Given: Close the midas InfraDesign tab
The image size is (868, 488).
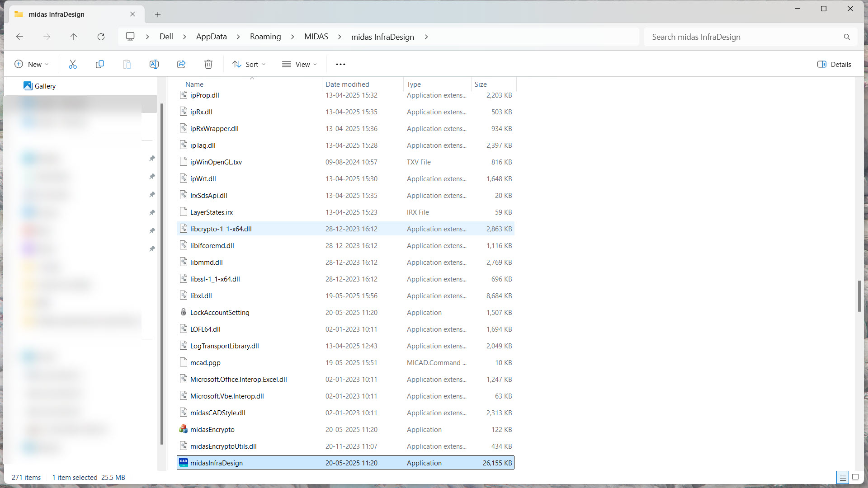Looking at the screenshot, I should tap(132, 14).
